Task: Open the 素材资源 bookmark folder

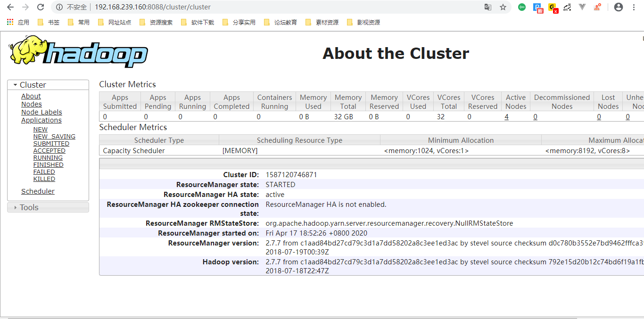Action: click(x=322, y=22)
